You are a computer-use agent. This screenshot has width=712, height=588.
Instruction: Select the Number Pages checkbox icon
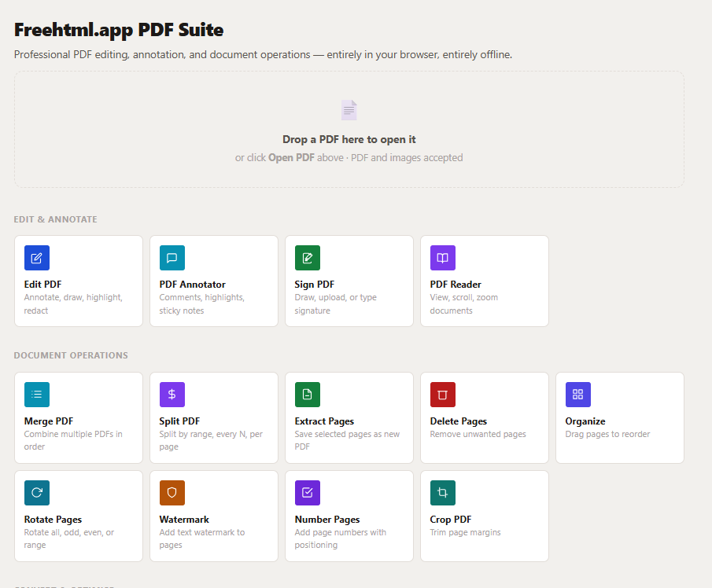[x=307, y=492]
